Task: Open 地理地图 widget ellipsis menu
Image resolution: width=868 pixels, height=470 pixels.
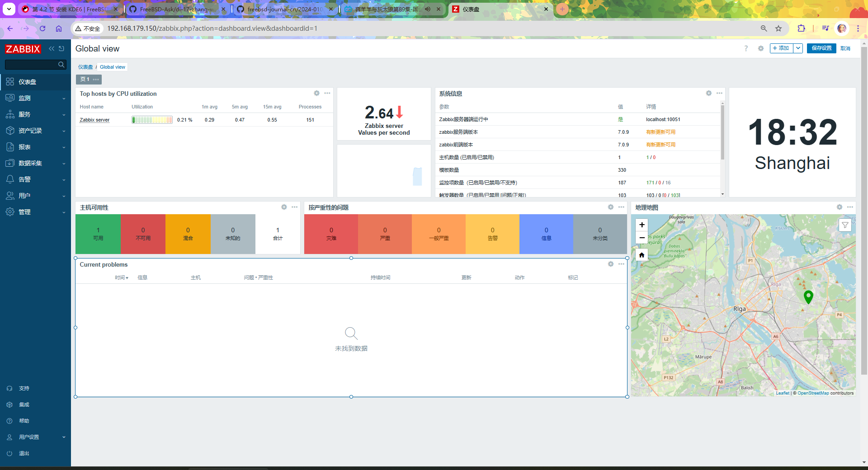Action: pyautogui.click(x=850, y=207)
